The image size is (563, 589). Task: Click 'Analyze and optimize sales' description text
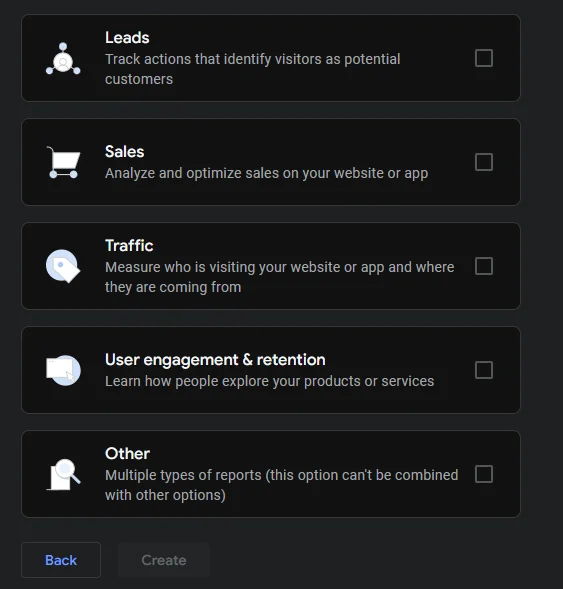coord(266,173)
